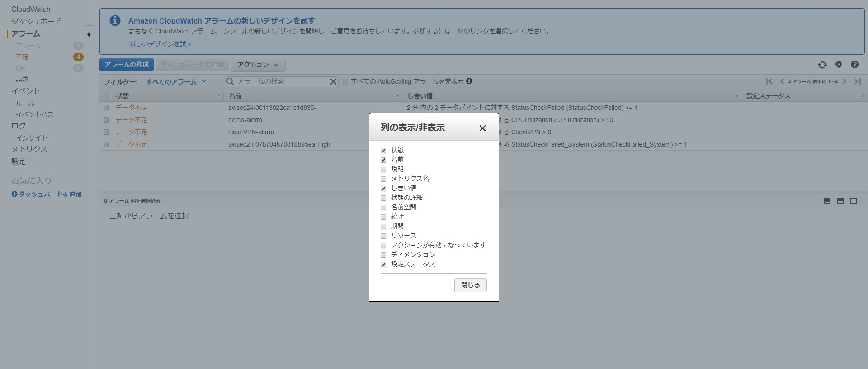
Task: Select メトリクス in the sidebar
Action: pyautogui.click(x=29, y=149)
